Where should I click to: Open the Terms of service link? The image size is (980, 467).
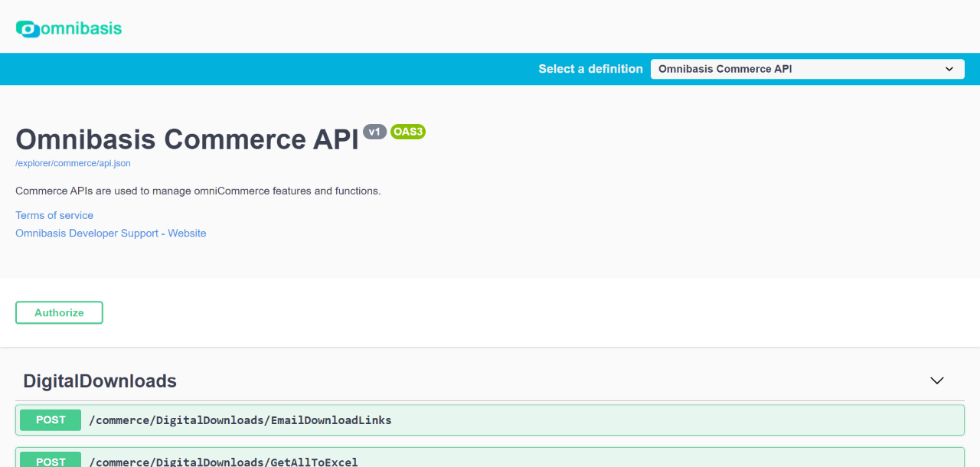[x=54, y=215]
